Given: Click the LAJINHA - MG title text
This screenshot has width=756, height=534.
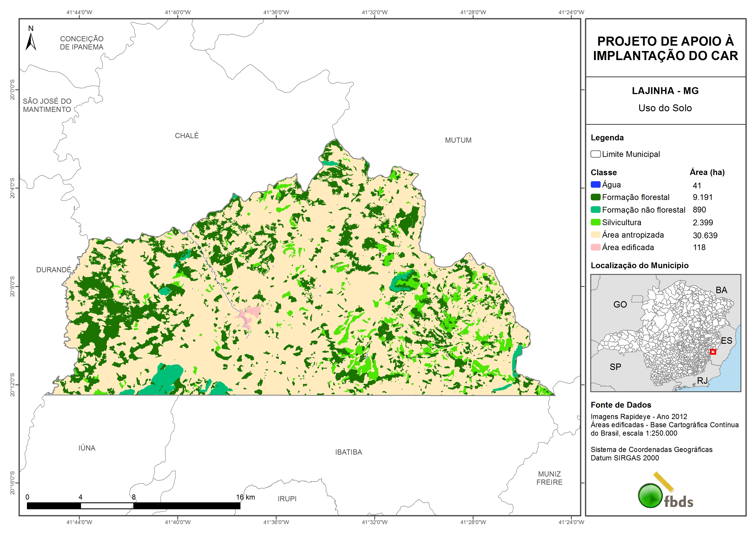Looking at the screenshot, I should click(x=665, y=91).
